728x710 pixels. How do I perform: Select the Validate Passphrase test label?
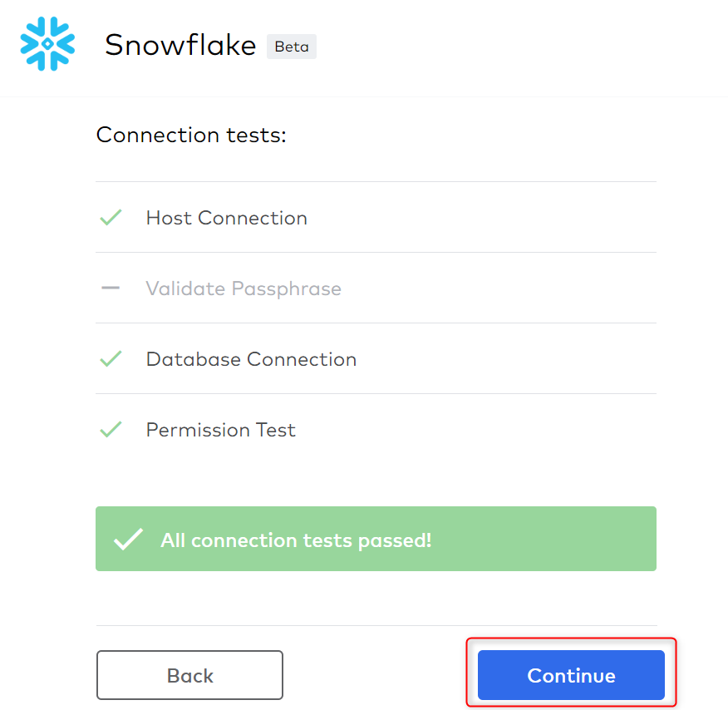[x=243, y=288]
